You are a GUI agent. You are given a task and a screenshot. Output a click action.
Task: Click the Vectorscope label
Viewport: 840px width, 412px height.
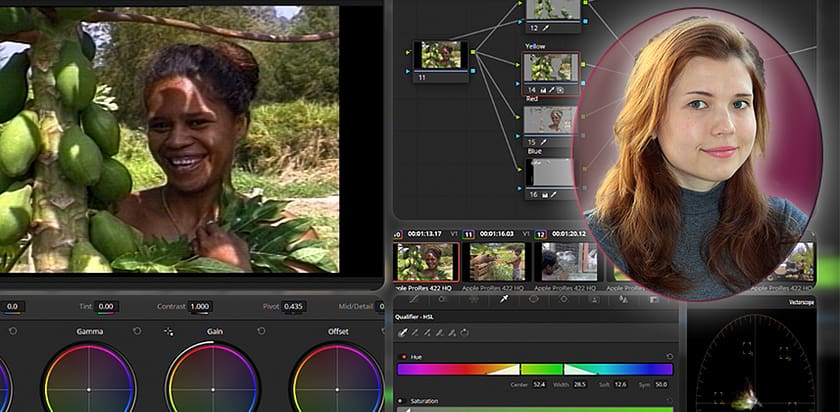pyautogui.click(x=801, y=303)
